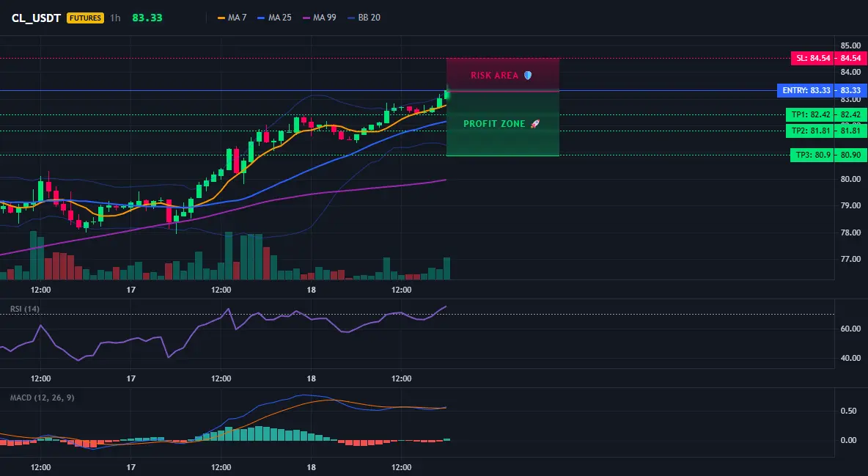
Task: Toggle the MA 99 legend item
Action: (x=320, y=18)
